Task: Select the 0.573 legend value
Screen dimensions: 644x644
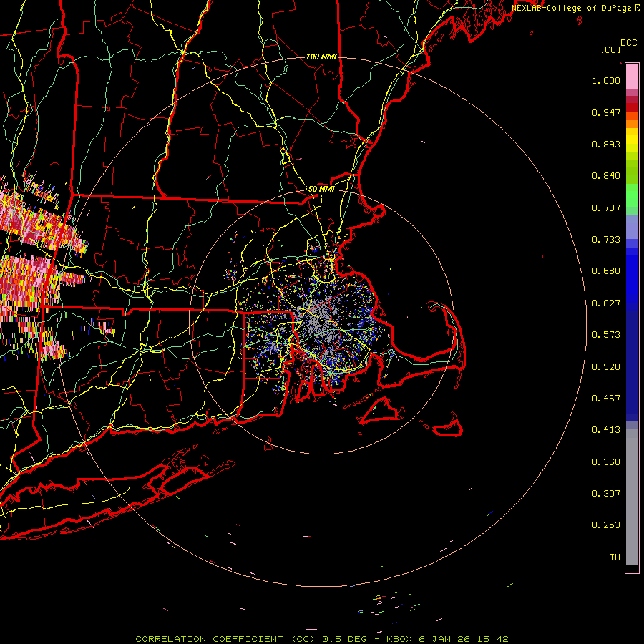Action: 606,335
